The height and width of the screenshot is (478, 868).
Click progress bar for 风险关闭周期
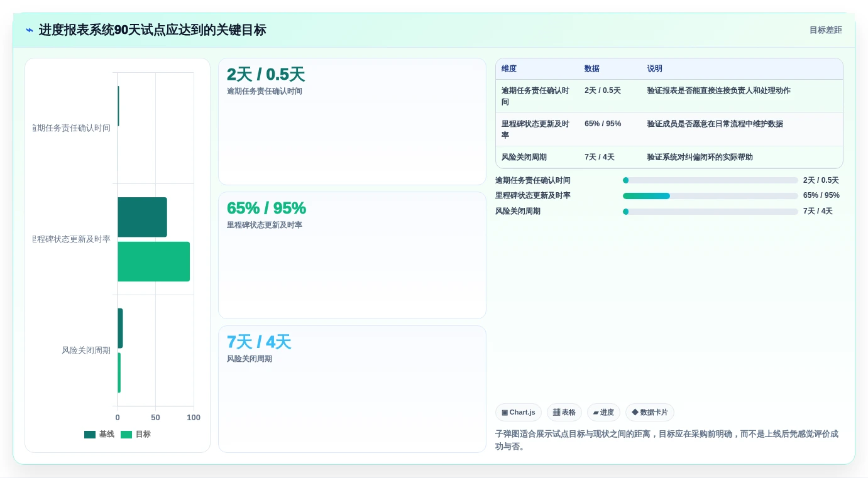tap(710, 212)
